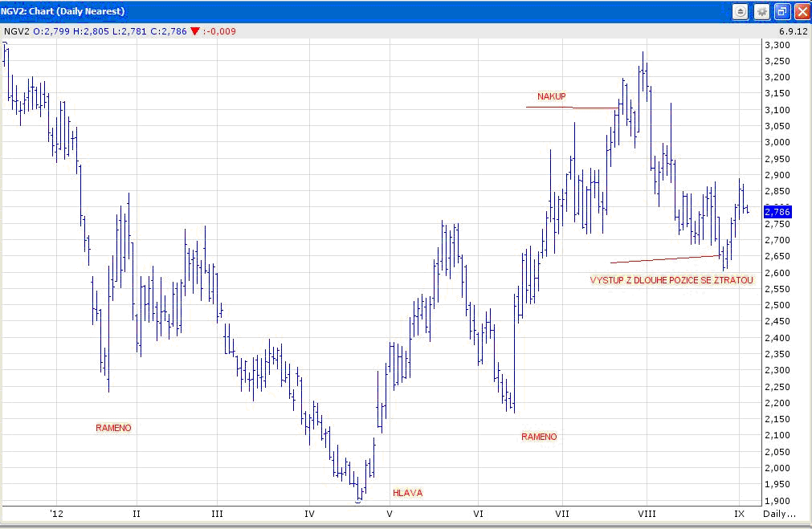Click month IX on the time axis
The height and width of the screenshot is (529, 812).
739,514
